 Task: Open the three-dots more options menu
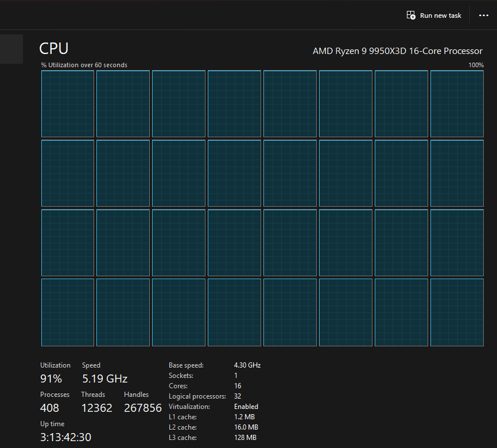[x=483, y=16]
